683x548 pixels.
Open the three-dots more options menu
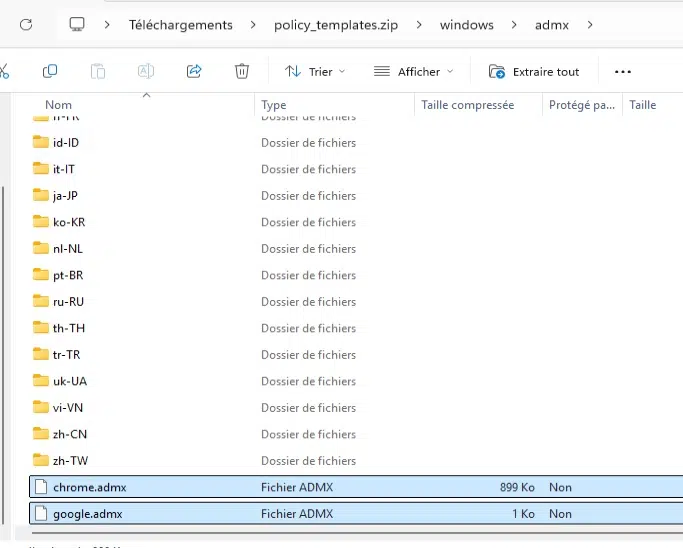click(x=622, y=71)
